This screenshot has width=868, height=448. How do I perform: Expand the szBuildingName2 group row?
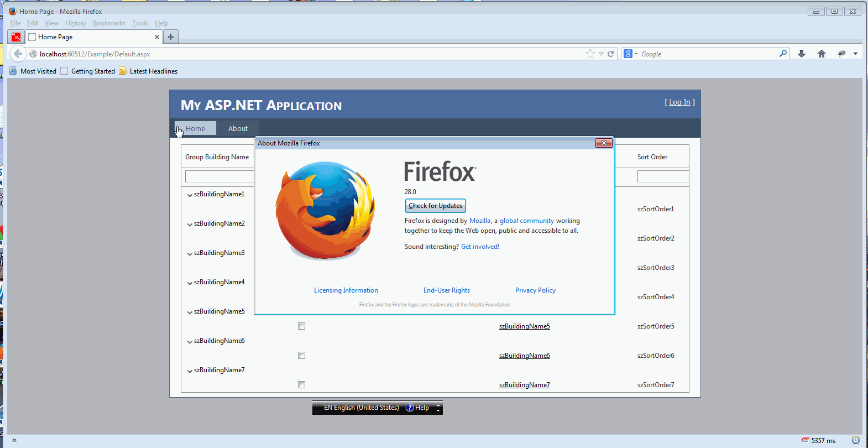point(190,224)
